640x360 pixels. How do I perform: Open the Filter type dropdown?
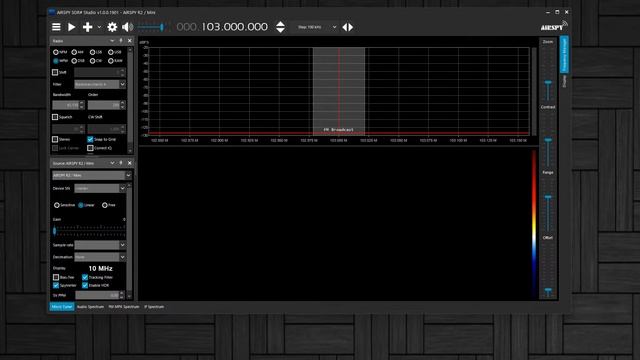tap(100, 84)
